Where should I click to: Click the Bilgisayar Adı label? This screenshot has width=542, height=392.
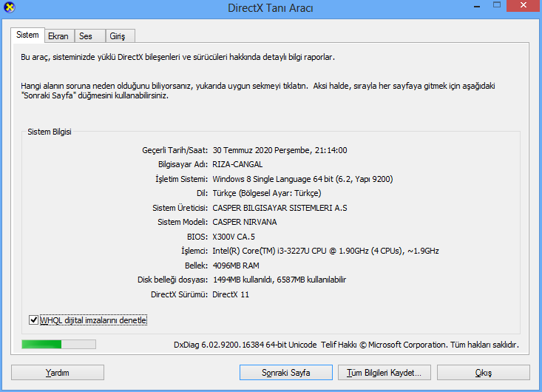click(x=183, y=164)
